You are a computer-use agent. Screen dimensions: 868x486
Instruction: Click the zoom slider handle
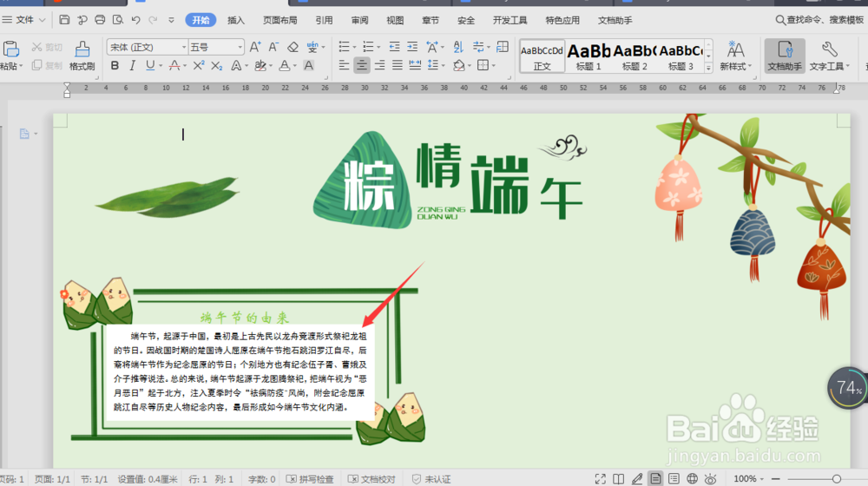pyautogui.click(x=837, y=479)
